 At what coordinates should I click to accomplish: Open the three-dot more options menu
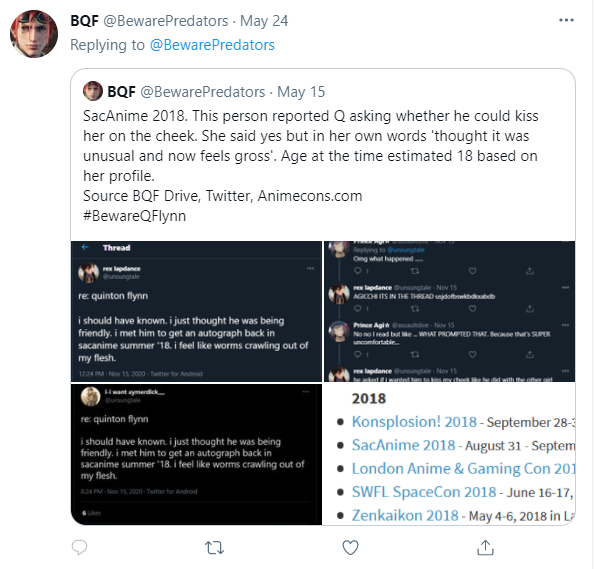tap(566, 20)
